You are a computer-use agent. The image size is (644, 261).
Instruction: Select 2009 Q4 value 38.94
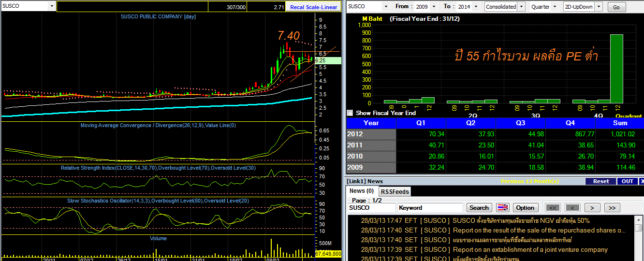[x=571, y=167]
